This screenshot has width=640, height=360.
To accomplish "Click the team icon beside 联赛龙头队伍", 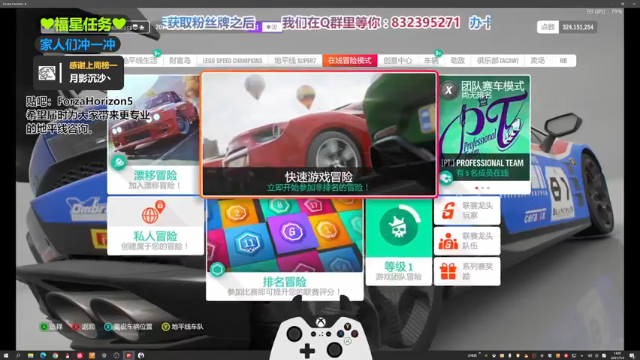I will coord(448,241).
